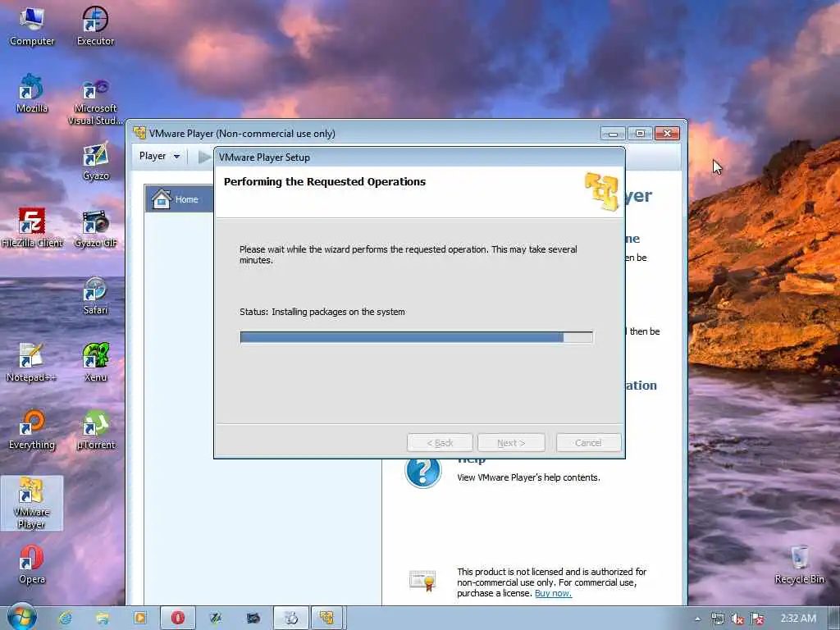This screenshot has width=840, height=630.
Task: Select the Opera desktop shortcut
Action: 32,565
